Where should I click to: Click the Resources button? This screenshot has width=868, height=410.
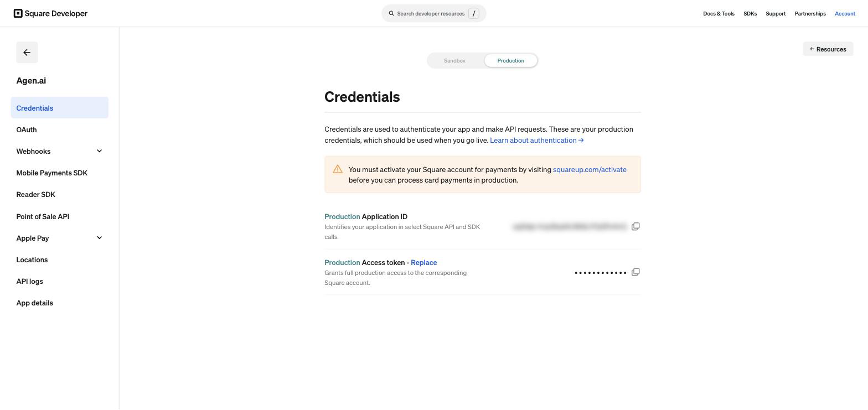(828, 49)
